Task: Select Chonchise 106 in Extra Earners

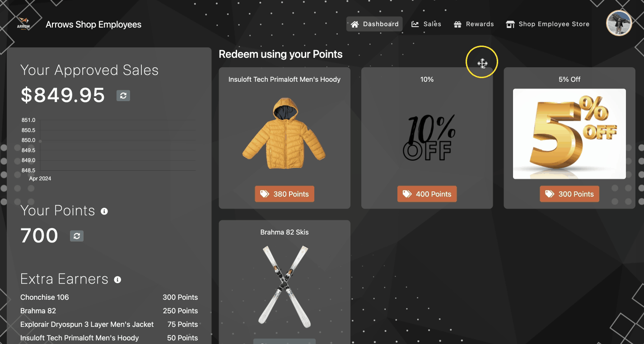Action: pyautogui.click(x=45, y=297)
